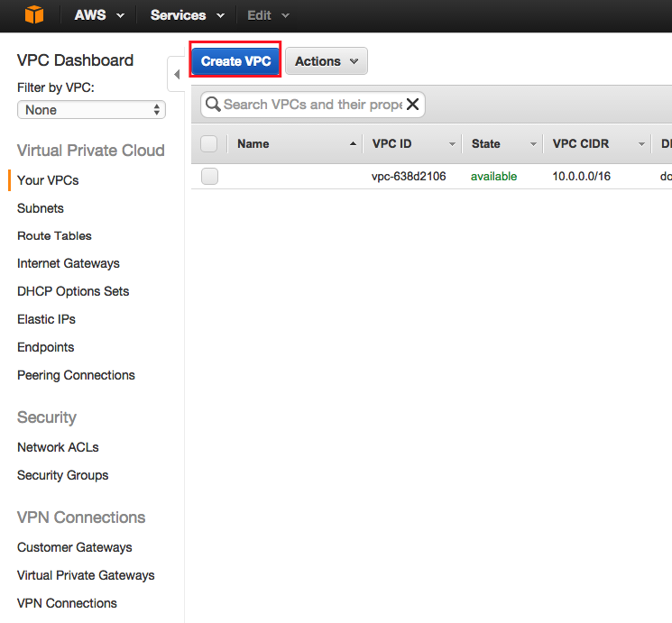Go to Your VPCs in sidebar
The height and width of the screenshot is (623, 672).
(x=48, y=180)
